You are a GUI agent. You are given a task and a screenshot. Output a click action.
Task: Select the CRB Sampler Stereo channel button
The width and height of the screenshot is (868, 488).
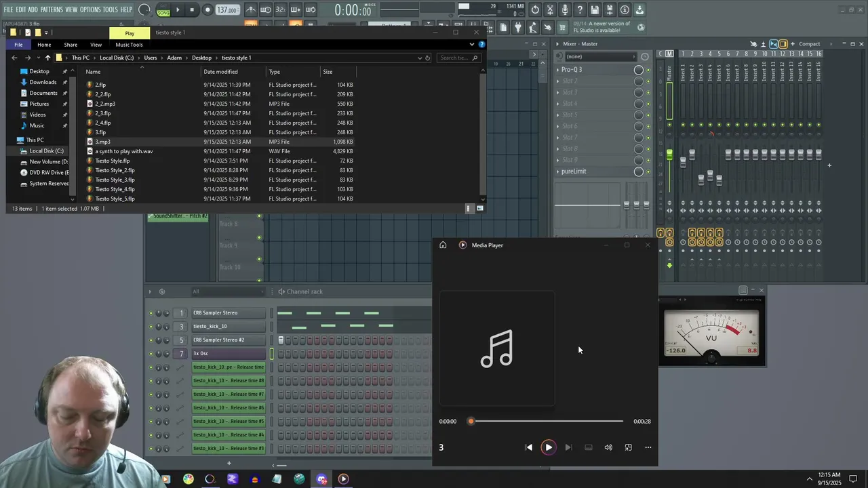click(x=229, y=312)
